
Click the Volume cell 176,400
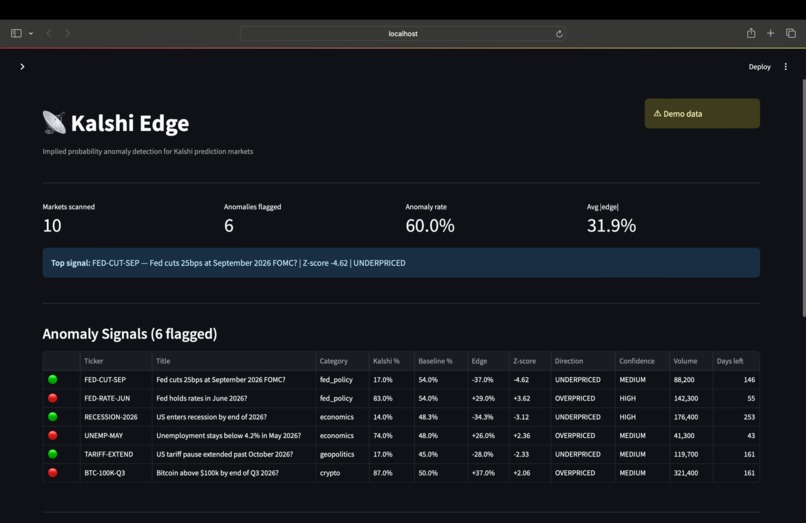(691, 417)
